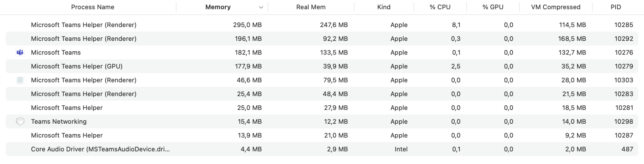Sort by VM Compressed column header
The width and height of the screenshot is (644, 164).
click(555, 7)
